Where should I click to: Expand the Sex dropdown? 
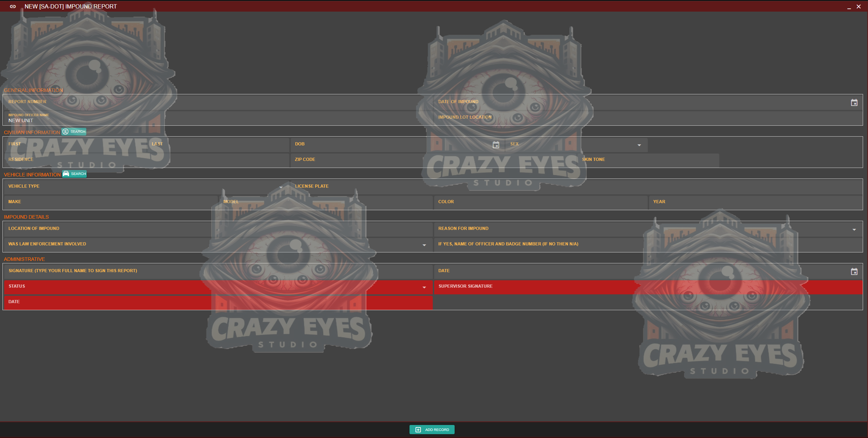point(639,145)
